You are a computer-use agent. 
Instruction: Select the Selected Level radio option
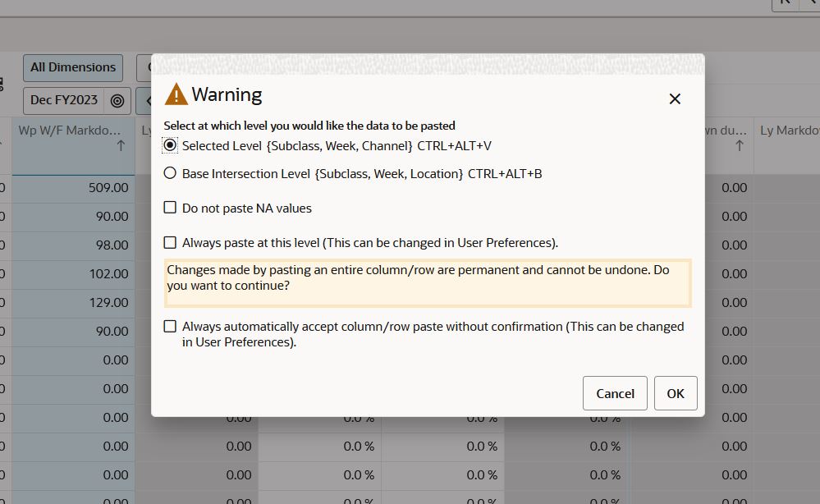click(x=170, y=144)
